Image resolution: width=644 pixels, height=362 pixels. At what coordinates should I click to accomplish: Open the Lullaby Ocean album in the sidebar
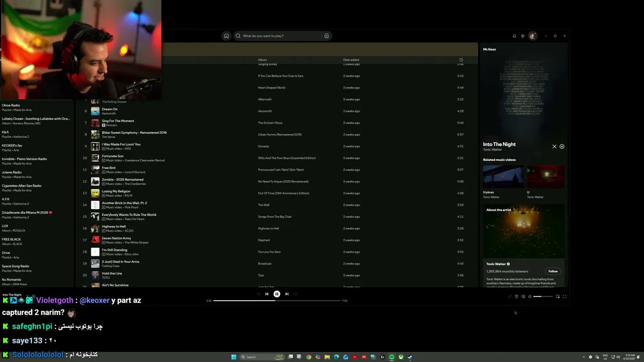click(36, 121)
